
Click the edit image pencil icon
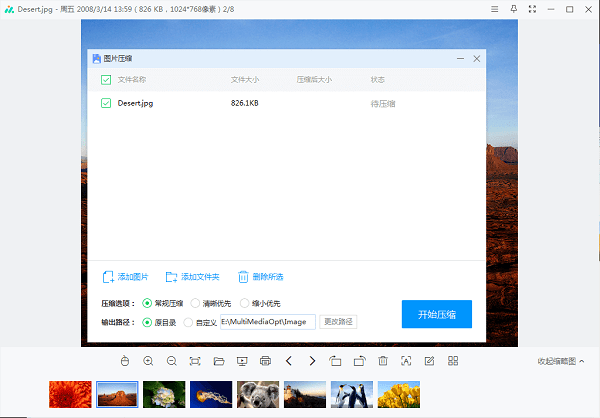429,360
